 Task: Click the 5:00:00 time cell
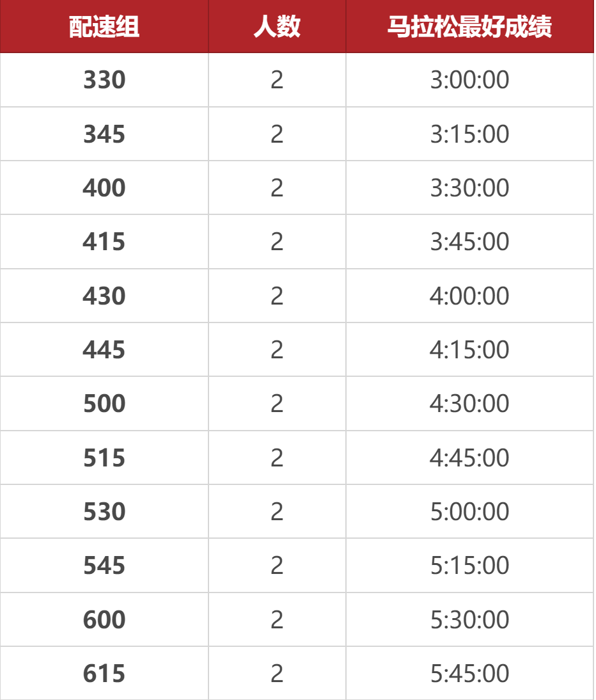click(x=469, y=512)
